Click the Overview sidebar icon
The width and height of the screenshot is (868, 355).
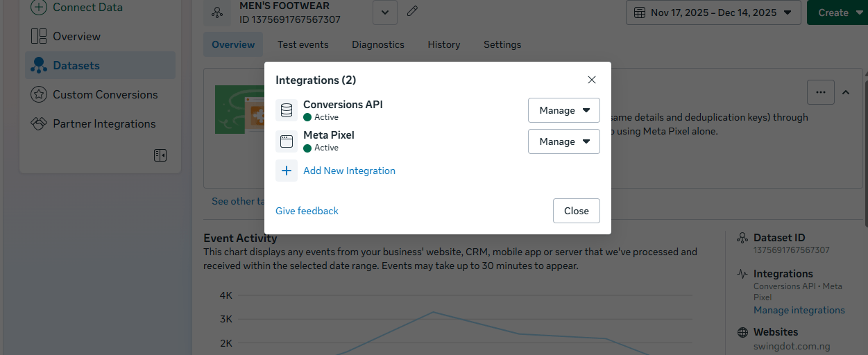pyautogui.click(x=39, y=36)
